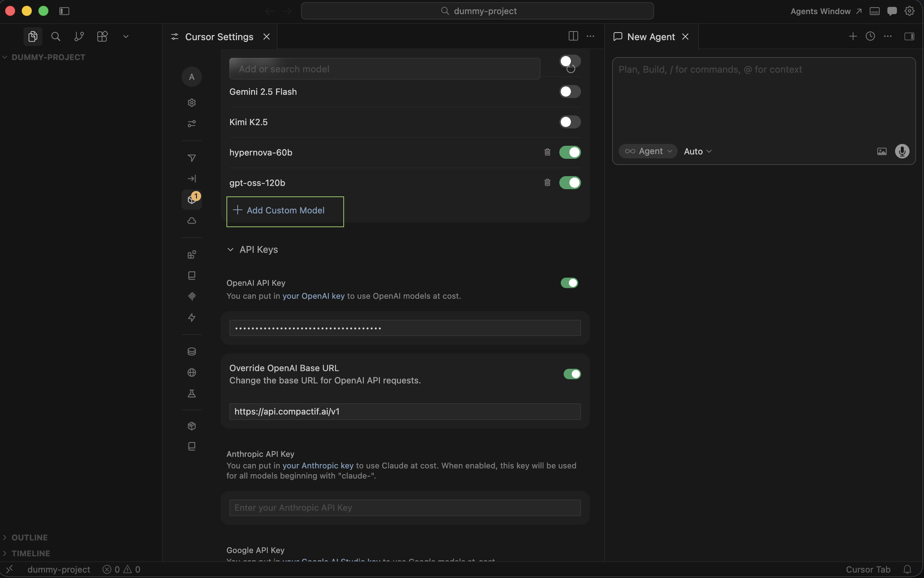
Task: Open the 'your Anthropic key' link
Action: [318, 466]
